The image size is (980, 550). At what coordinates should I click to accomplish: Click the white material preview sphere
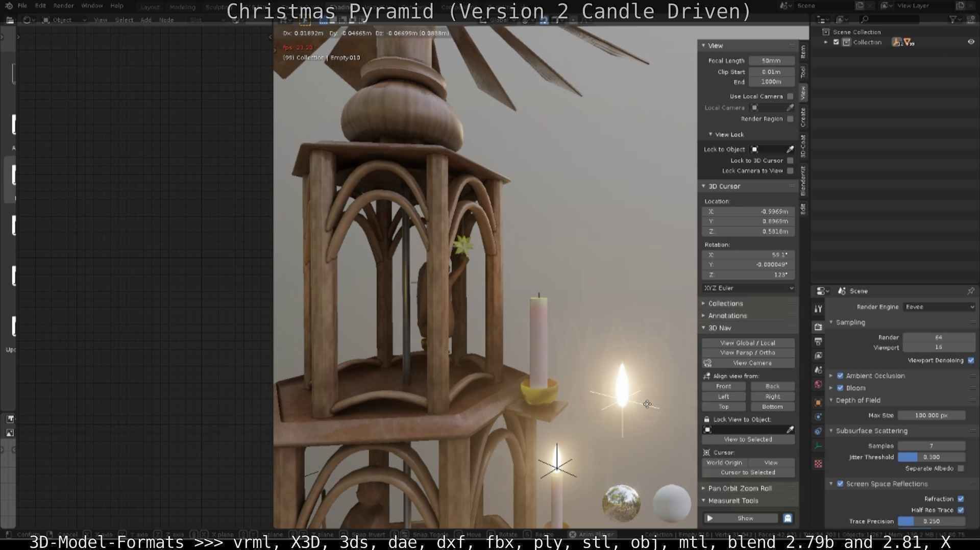coord(672,503)
